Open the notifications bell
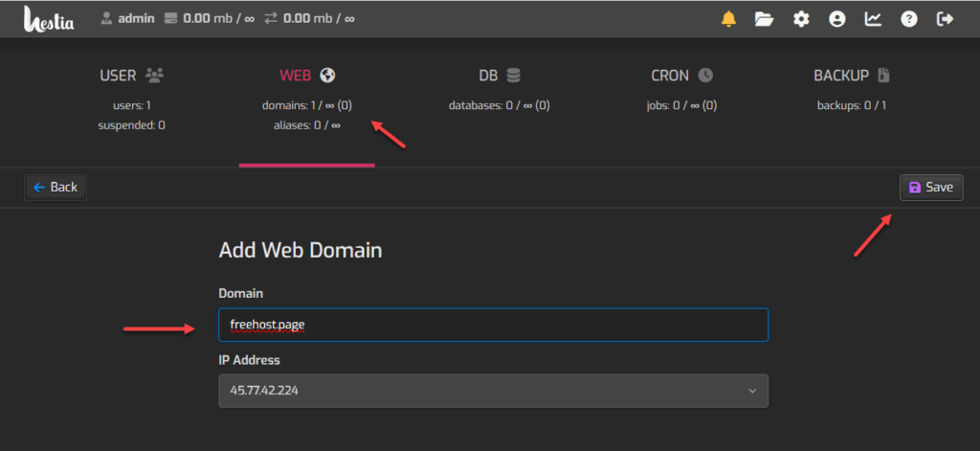Screen dimensions: 980x451 pyautogui.click(x=729, y=19)
